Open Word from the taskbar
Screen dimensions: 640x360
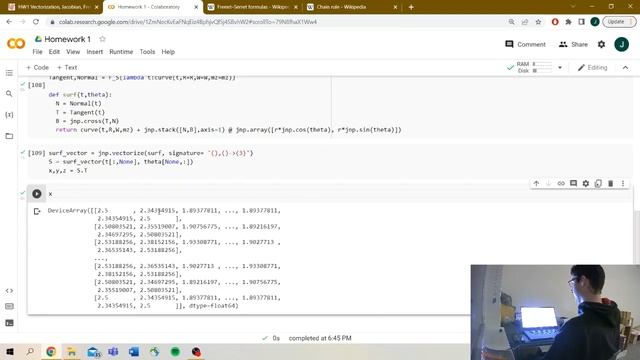tap(134, 351)
